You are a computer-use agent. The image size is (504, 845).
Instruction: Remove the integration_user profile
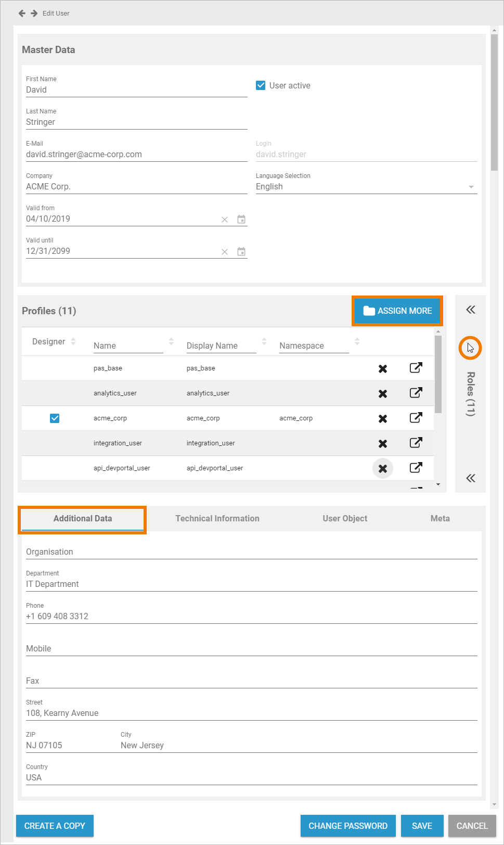pos(382,443)
